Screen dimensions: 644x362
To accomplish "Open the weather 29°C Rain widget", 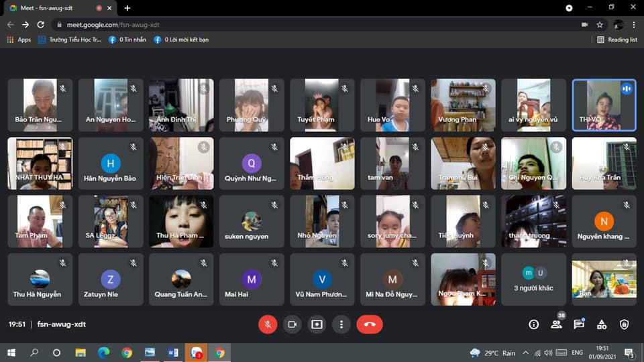I will (x=492, y=353).
